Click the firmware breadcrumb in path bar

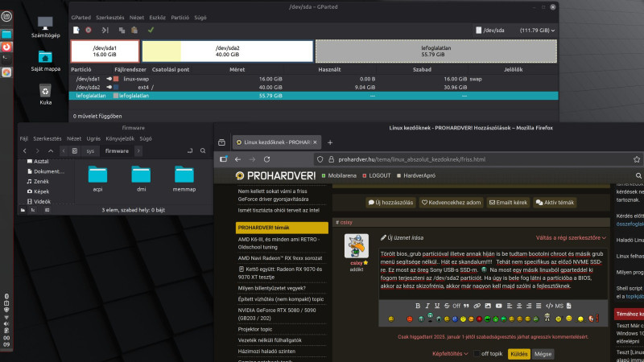tap(117, 151)
